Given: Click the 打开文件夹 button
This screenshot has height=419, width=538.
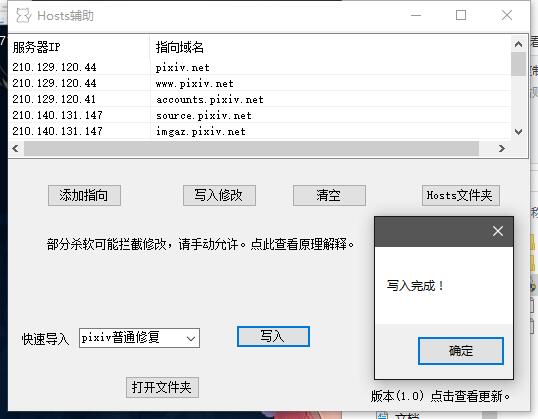Looking at the screenshot, I should click(x=162, y=387).
